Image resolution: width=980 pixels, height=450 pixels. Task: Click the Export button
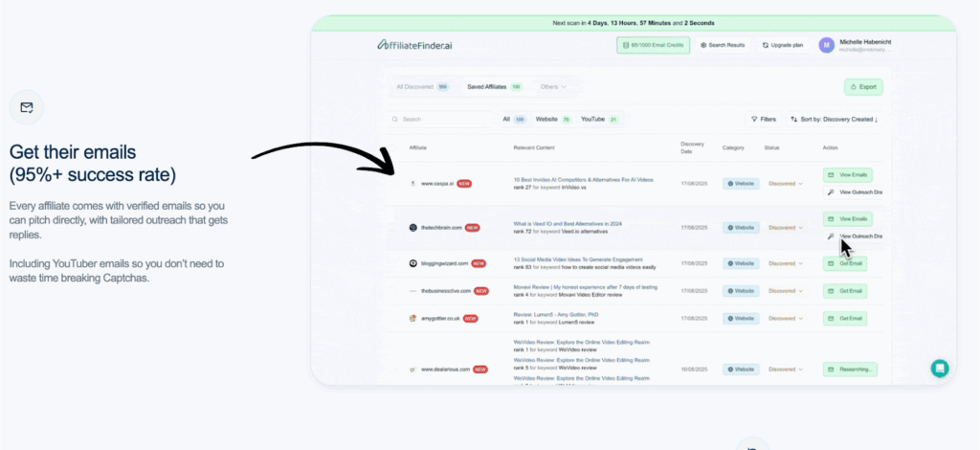(862, 87)
